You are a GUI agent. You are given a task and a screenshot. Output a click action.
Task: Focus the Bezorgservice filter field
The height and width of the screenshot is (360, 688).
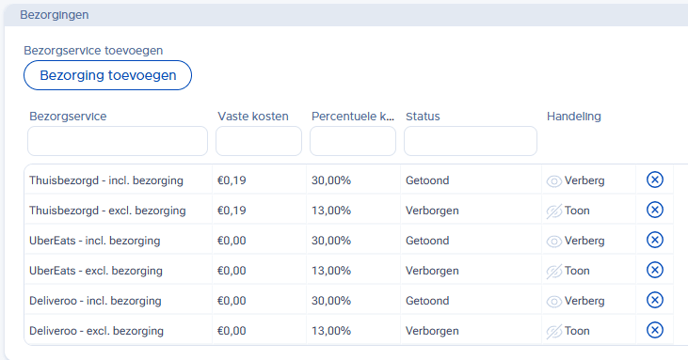pos(118,141)
